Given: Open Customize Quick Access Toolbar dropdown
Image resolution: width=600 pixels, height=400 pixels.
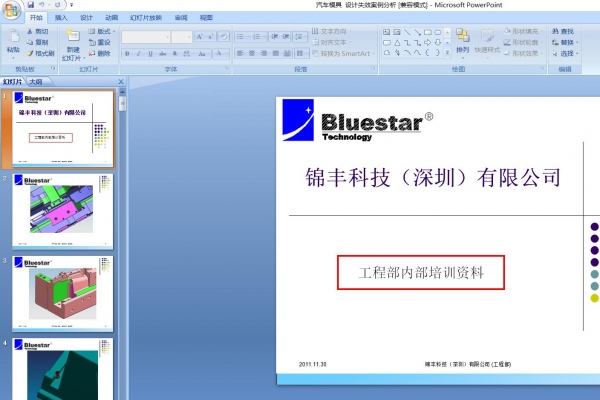Looking at the screenshot, I should click(x=71, y=5).
